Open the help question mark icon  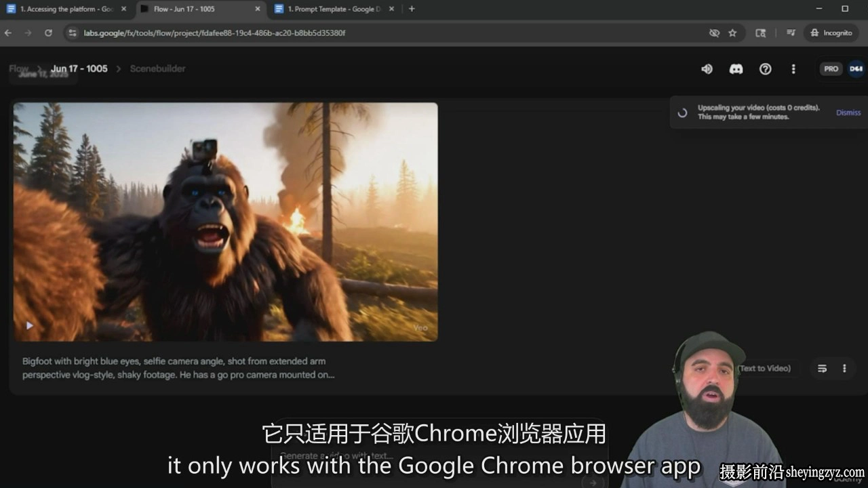click(x=766, y=69)
